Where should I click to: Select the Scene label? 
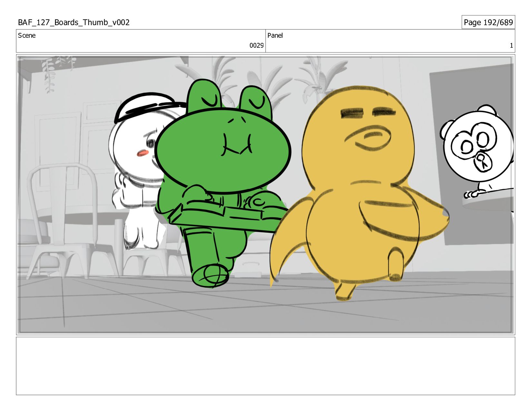point(27,35)
